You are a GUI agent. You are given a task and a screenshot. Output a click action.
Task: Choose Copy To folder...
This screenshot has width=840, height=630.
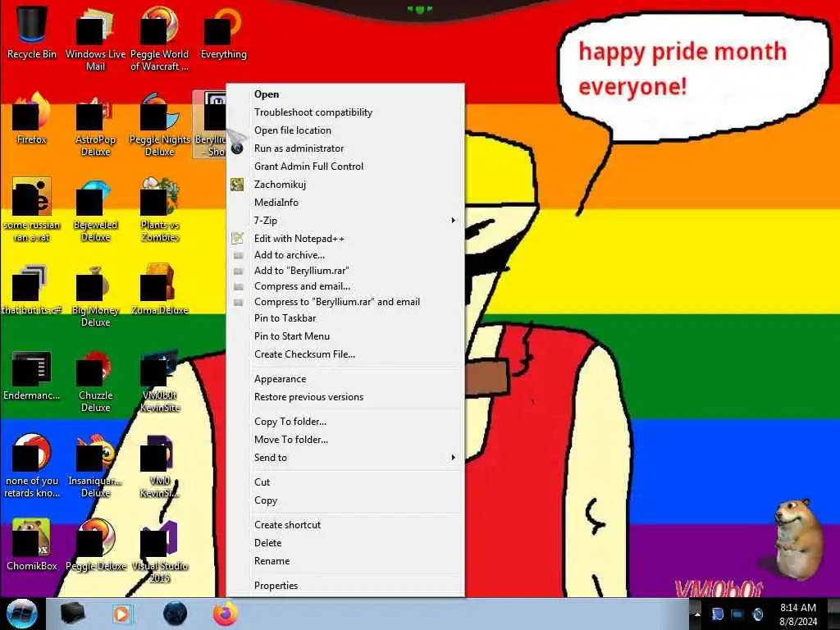(x=345, y=422)
